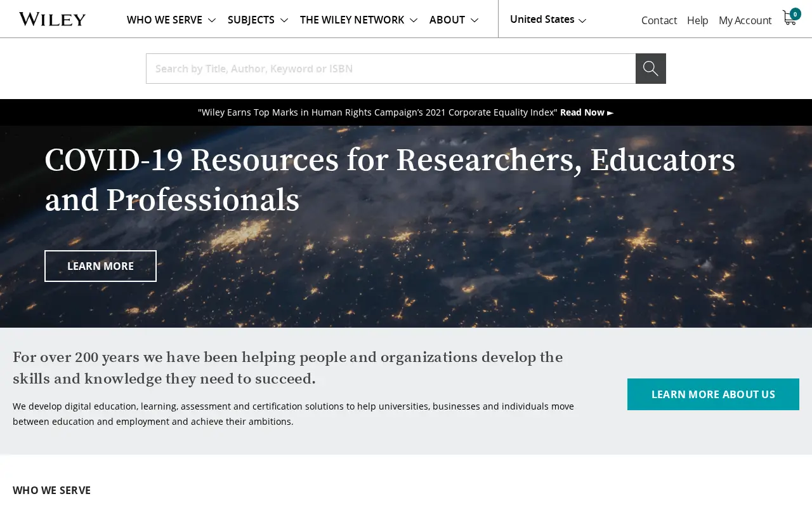
Task: Click the Corporate Equality Index announcement text
Action: click(377, 112)
